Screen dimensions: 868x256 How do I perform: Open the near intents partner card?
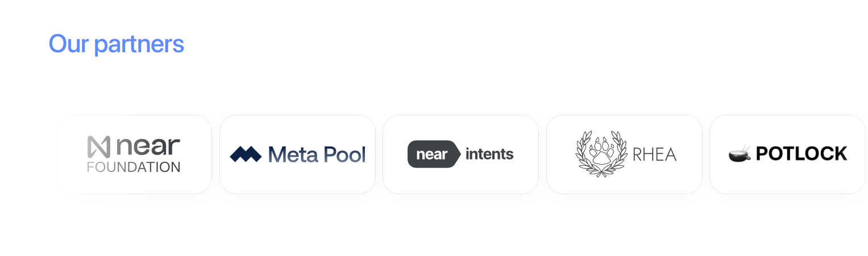[x=460, y=154]
